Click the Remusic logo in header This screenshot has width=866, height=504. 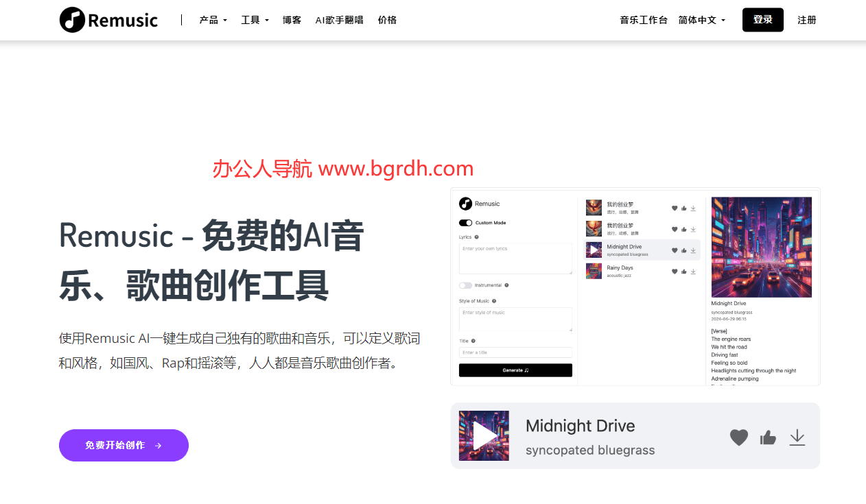[108, 20]
